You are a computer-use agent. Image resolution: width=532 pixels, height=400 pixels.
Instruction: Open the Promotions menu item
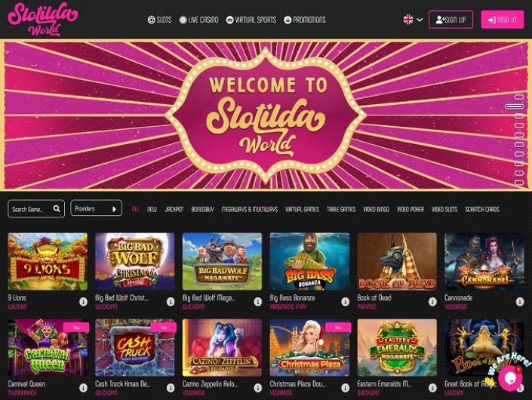tap(305, 20)
